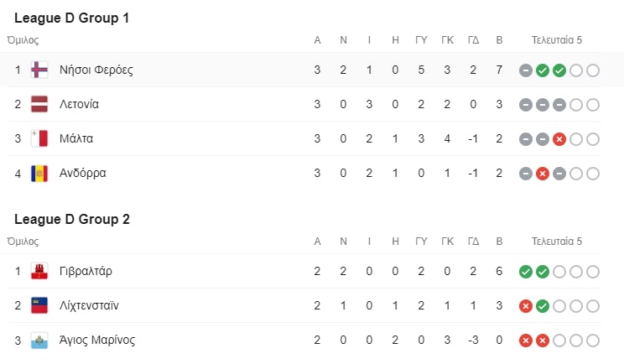The width and height of the screenshot is (624, 364).
Task: Click the Β points header in Group 2
Action: pos(499,242)
